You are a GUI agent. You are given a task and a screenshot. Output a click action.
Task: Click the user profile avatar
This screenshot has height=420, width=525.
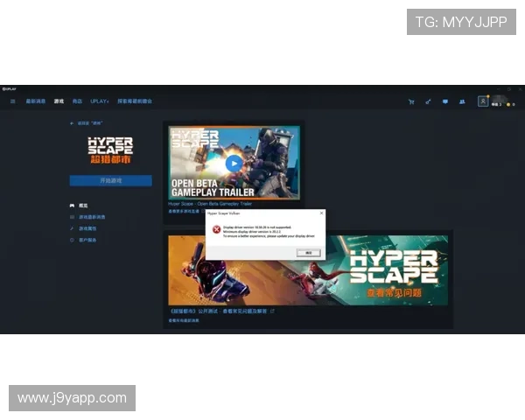coord(483,101)
